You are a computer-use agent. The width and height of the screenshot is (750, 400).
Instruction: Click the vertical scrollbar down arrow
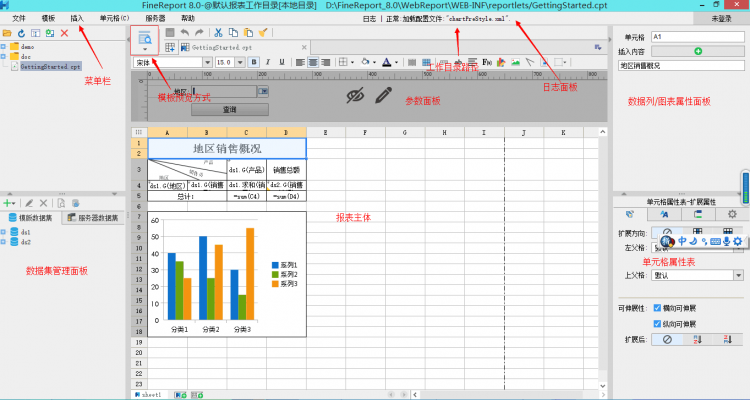(x=603, y=385)
